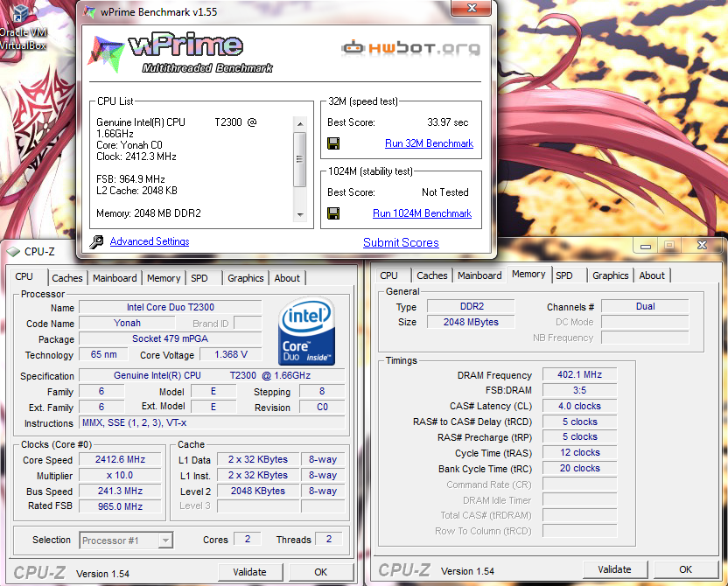Click Validate in the left CPU-Z window
The width and height of the screenshot is (728, 586).
(x=249, y=572)
